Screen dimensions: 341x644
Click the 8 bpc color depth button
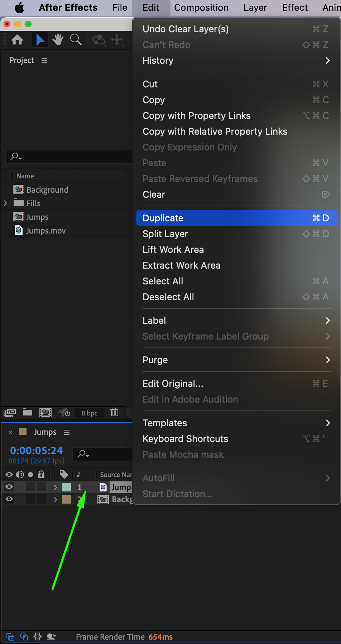tap(89, 413)
